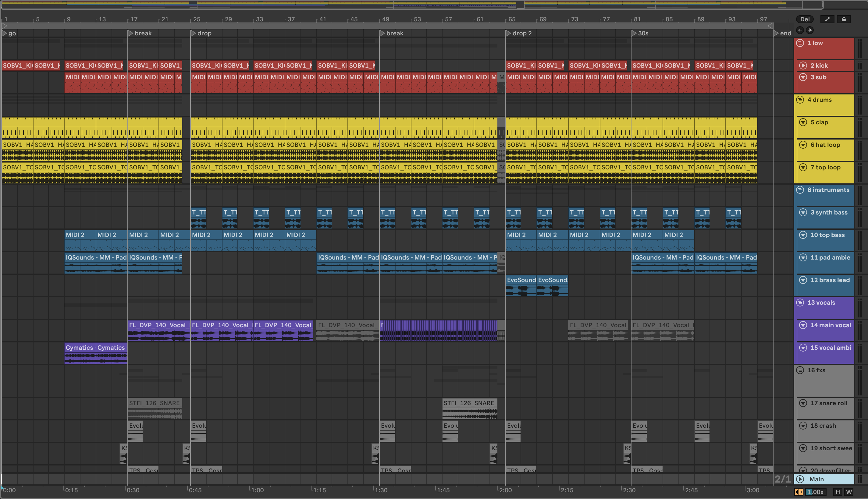Expand the 5 clap track
868x499 pixels.
(803, 122)
